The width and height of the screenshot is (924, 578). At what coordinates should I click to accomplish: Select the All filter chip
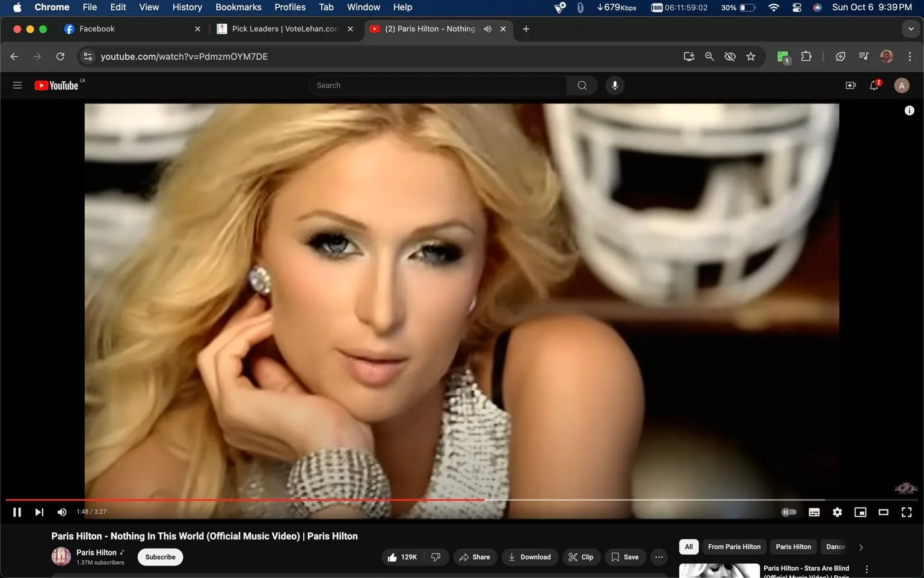[689, 547]
